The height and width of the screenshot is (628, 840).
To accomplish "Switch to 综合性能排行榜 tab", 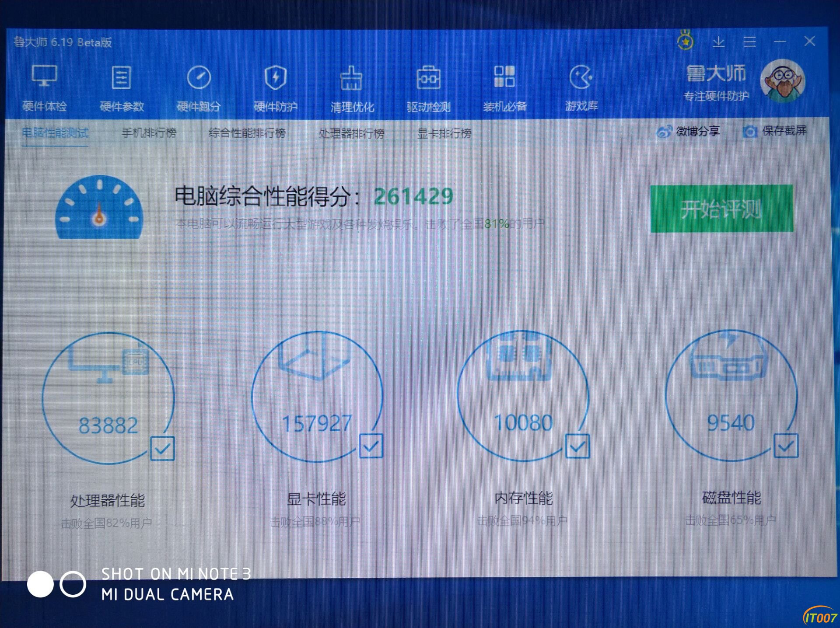I will 247,133.
